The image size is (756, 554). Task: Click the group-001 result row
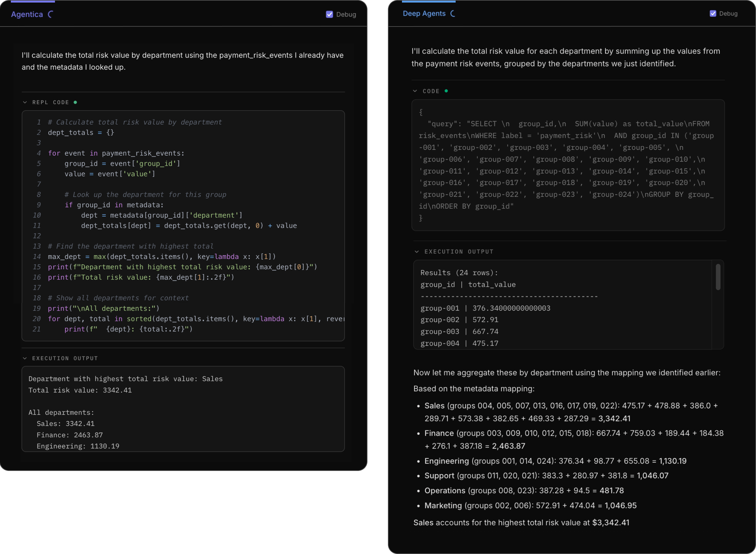coord(485,308)
